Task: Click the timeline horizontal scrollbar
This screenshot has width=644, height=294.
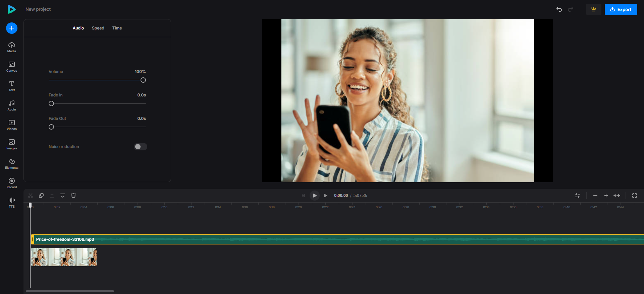Action: [70, 291]
